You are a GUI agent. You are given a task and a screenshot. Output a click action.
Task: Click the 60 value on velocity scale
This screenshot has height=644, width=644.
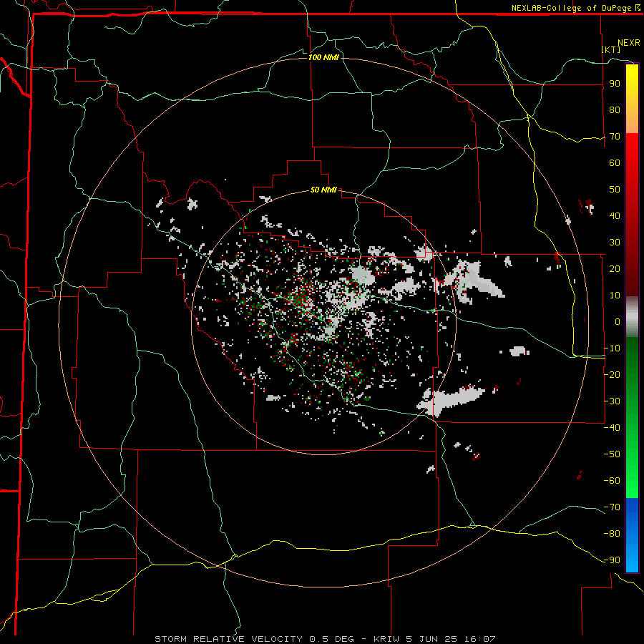pyautogui.click(x=615, y=162)
